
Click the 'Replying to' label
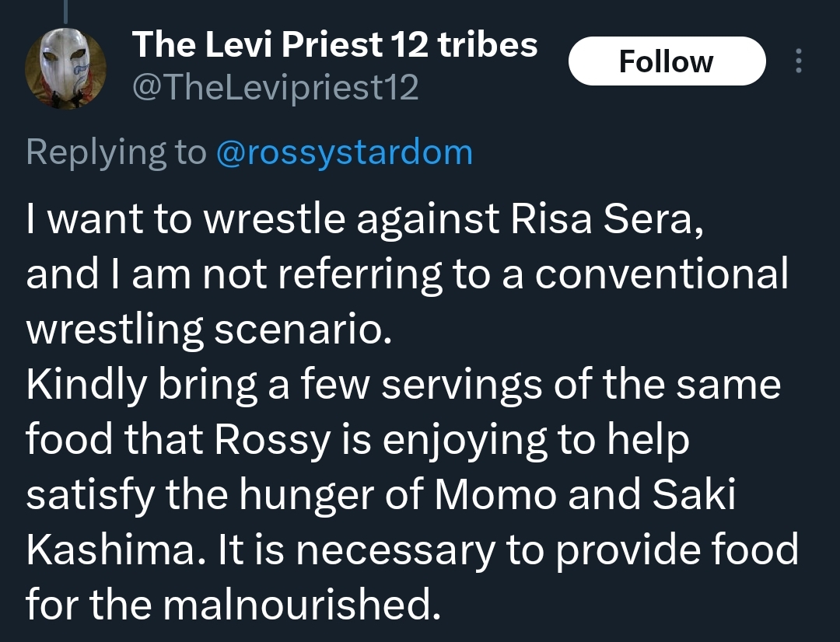pos(116,152)
